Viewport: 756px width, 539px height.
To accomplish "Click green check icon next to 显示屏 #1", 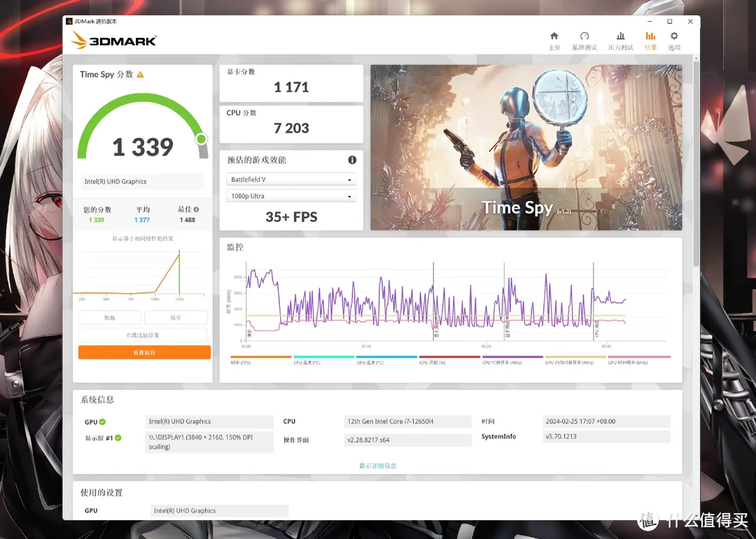I will click(118, 437).
